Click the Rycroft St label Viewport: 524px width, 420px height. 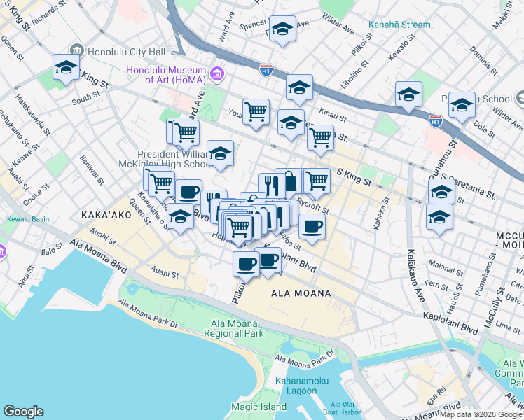(x=313, y=206)
